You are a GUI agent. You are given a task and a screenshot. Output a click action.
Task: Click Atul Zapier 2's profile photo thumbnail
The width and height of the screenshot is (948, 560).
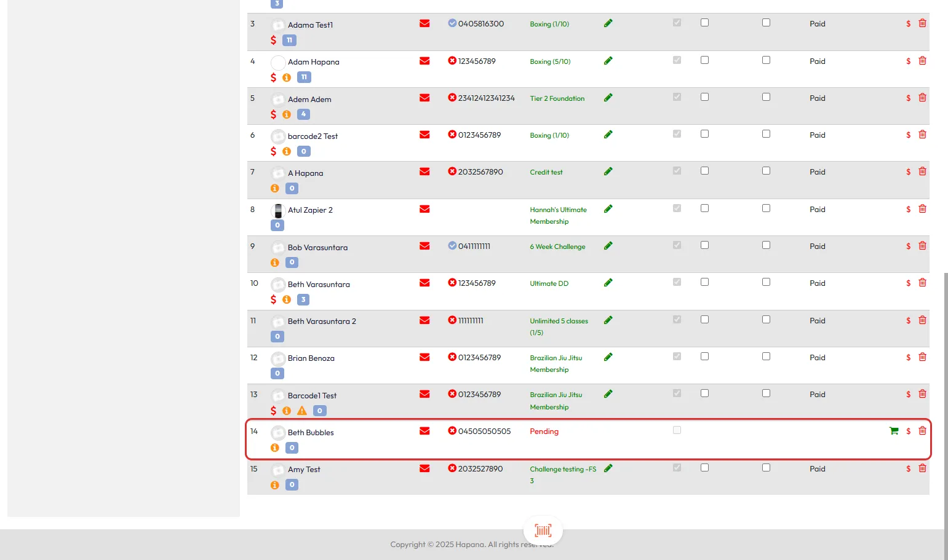click(278, 211)
